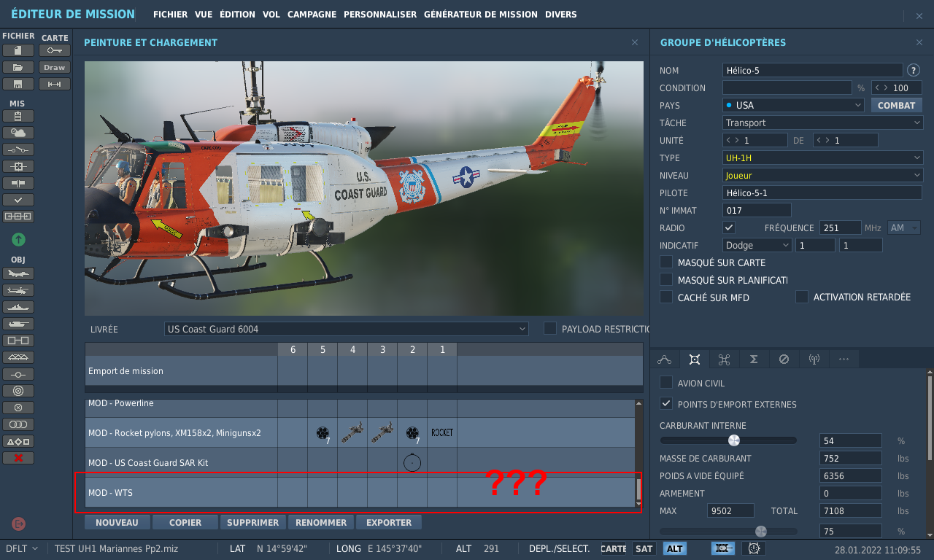Open the LIVRÉE dropdown showing US Coast Guard 6004
The image size is (934, 560).
coord(346,330)
